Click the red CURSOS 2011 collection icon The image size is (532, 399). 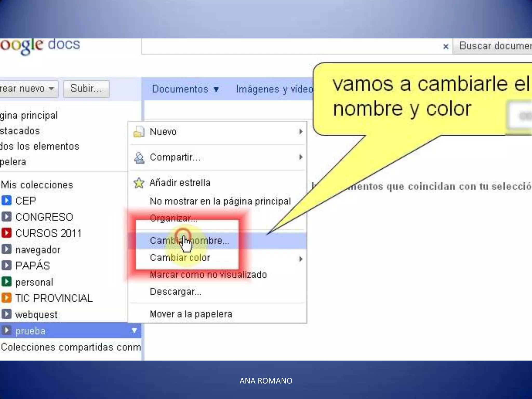point(6,233)
